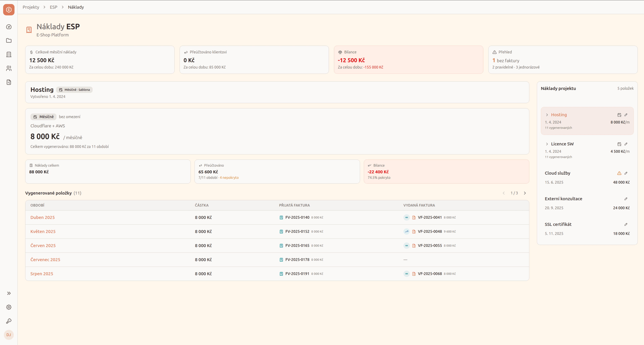Edit the Cloud služby cost with pencil icon
Image resolution: width=644 pixels, height=345 pixels.
[x=626, y=173]
